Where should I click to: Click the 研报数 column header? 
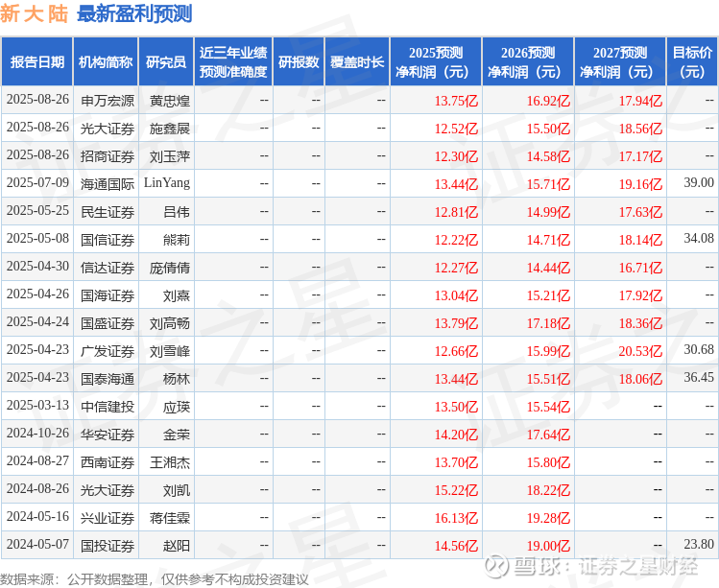click(299, 62)
